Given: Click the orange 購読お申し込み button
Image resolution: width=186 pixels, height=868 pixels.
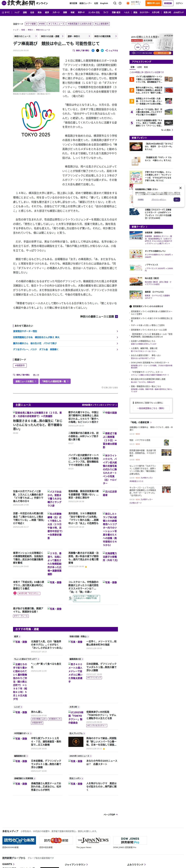Looking at the screenshot, I should pyautogui.click(x=153, y=3).
